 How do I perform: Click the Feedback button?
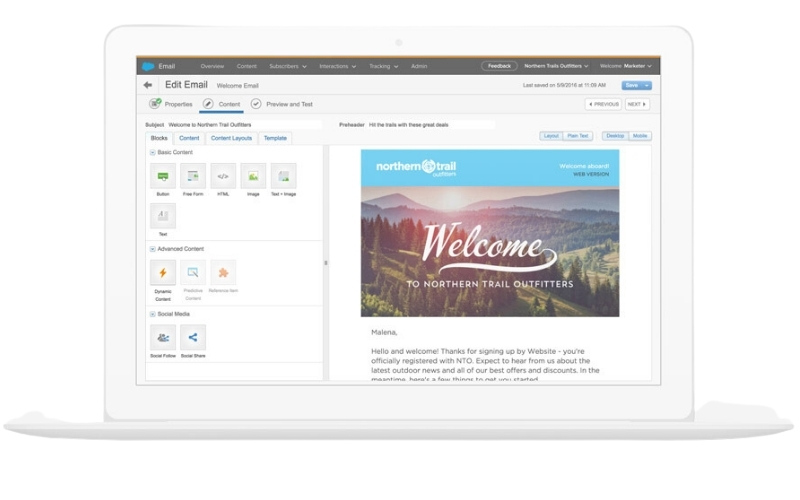pos(499,66)
